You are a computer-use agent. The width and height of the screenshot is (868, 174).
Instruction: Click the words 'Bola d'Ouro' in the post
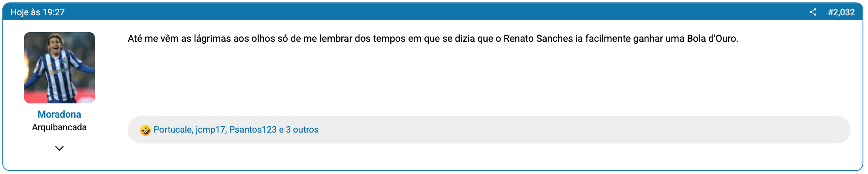712,39
